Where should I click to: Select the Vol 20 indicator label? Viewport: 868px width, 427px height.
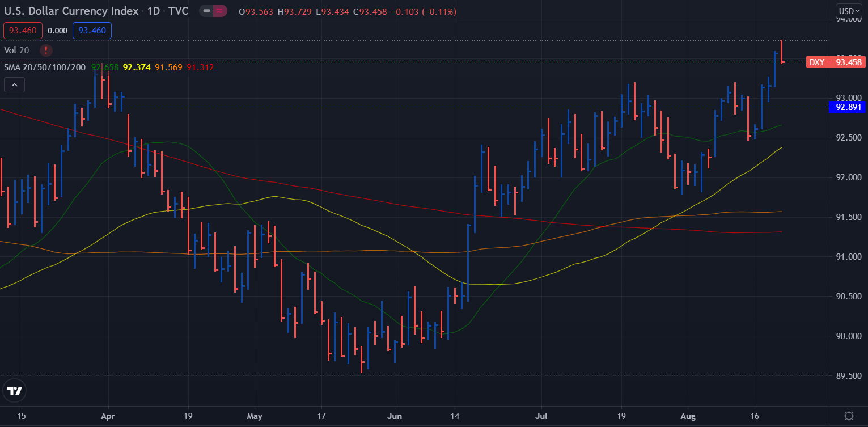pyautogui.click(x=16, y=50)
